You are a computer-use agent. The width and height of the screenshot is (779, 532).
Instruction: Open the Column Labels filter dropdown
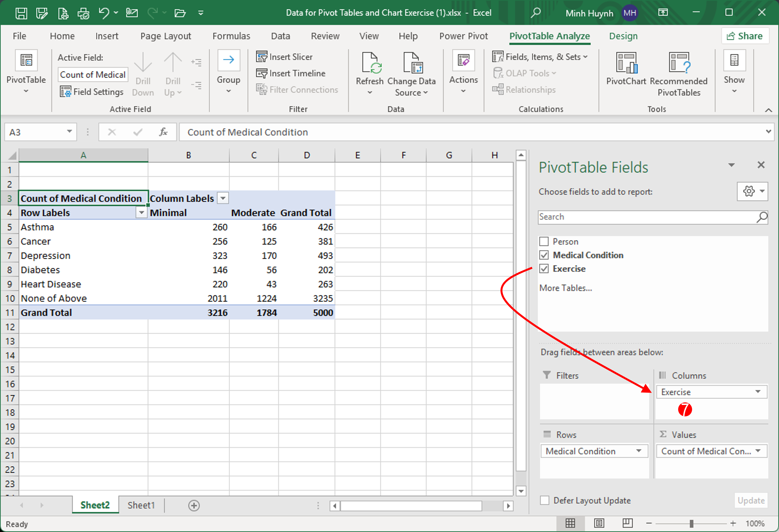tap(223, 198)
